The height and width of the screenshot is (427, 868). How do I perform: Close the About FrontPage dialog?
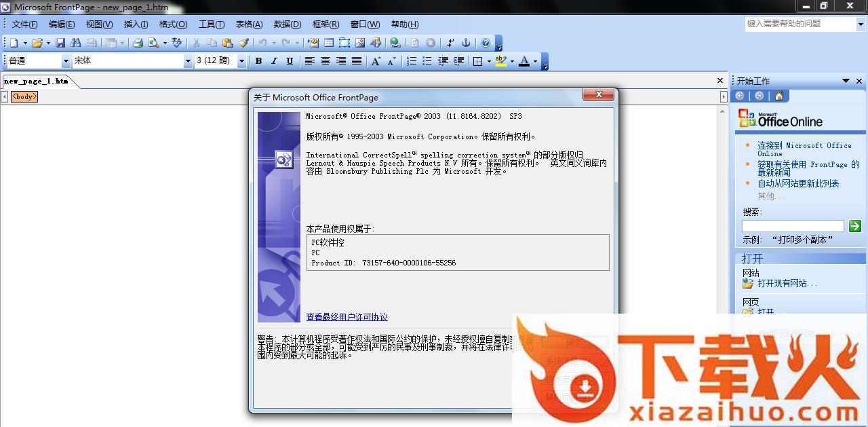pyautogui.click(x=599, y=96)
